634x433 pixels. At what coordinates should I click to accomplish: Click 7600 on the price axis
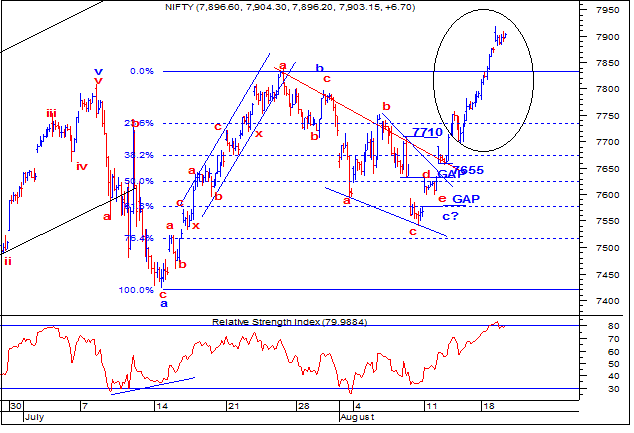coord(608,195)
